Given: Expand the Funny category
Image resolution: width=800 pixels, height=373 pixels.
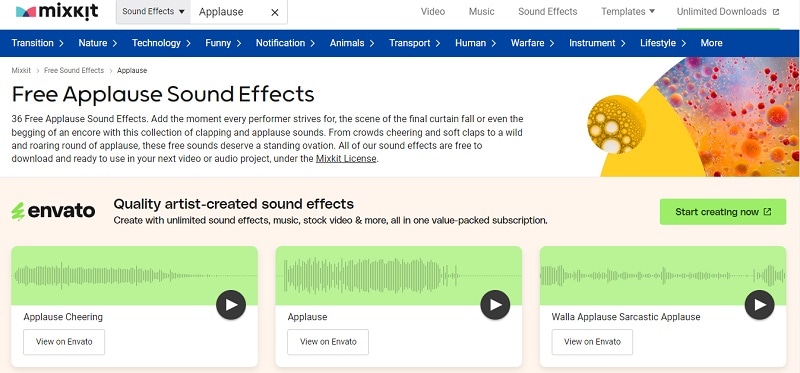Looking at the screenshot, I should [223, 43].
